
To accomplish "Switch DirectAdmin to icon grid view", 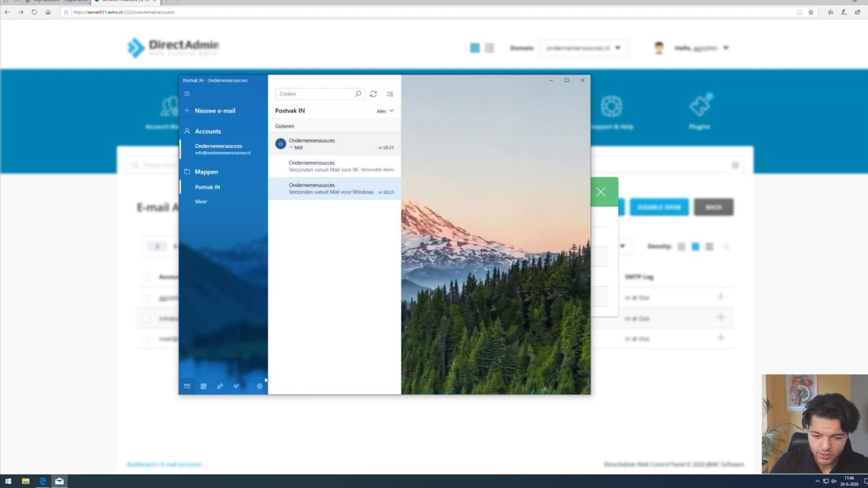I will point(475,48).
